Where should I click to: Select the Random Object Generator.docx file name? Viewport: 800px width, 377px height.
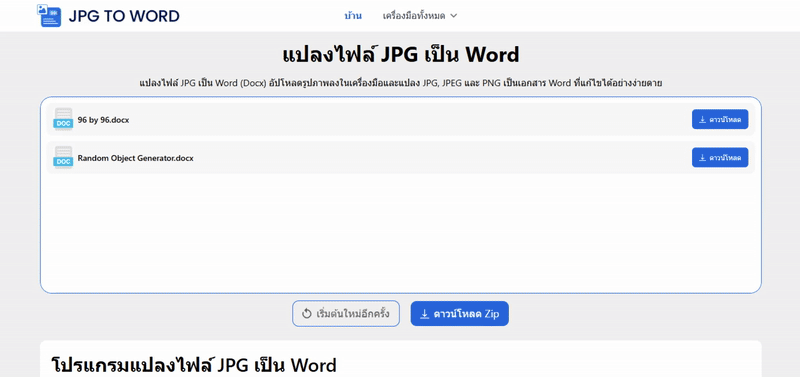coord(135,158)
